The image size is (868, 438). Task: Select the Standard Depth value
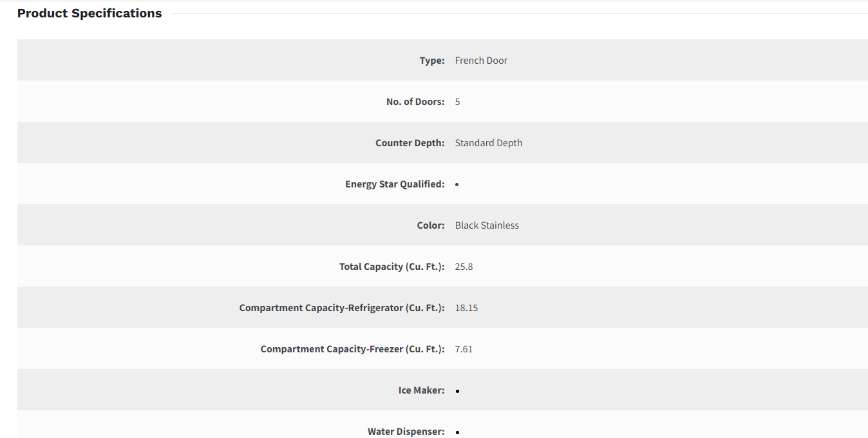pos(488,143)
